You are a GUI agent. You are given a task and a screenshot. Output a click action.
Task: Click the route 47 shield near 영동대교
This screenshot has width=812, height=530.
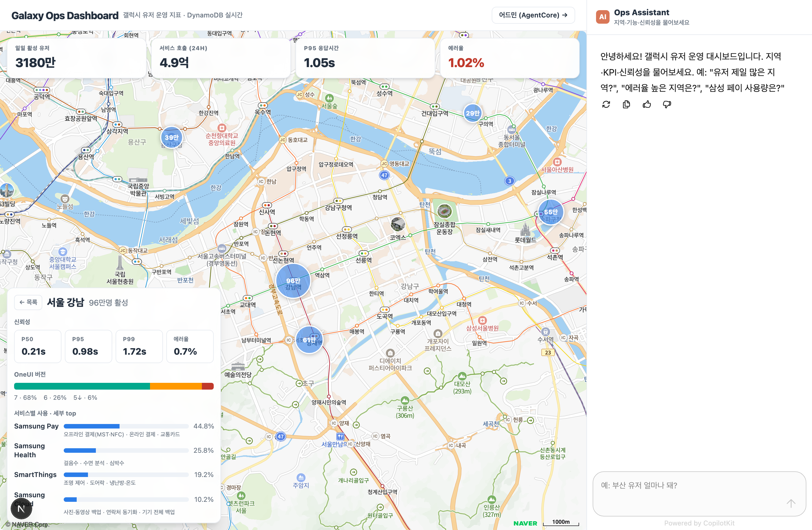click(x=384, y=175)
